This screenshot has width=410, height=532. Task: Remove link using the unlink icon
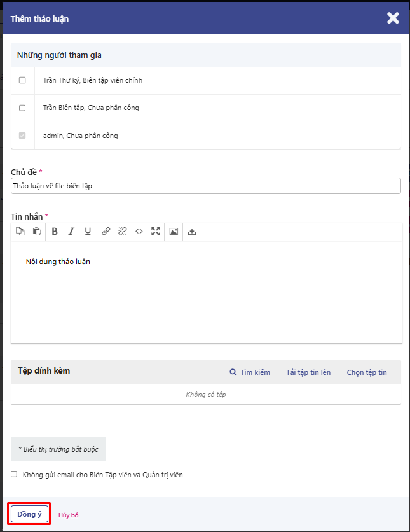(123, 232)
